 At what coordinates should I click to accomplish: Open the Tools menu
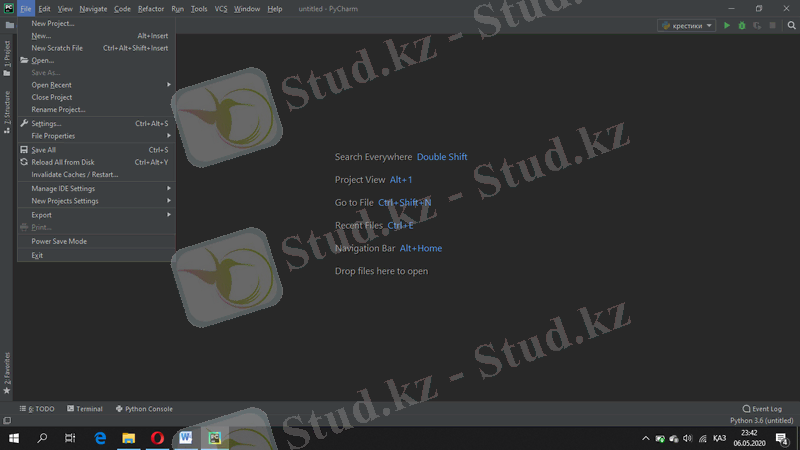[199, 9]
